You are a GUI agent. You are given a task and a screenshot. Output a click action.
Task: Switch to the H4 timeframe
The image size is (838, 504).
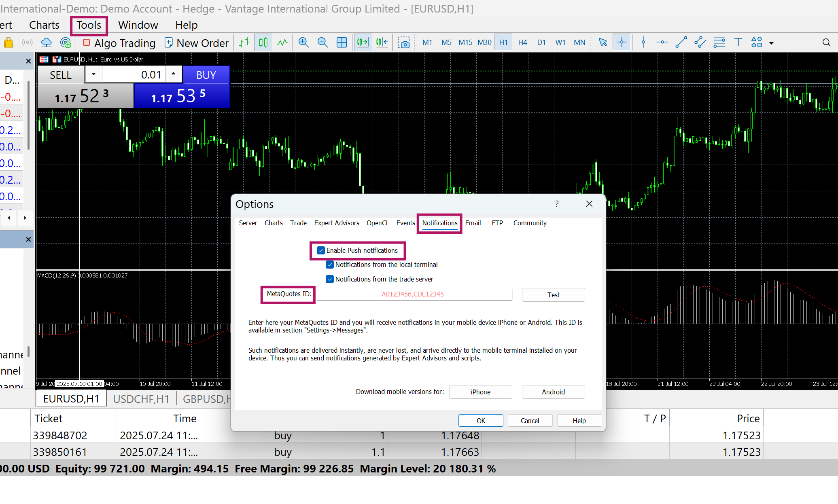[x=522, y=42]
